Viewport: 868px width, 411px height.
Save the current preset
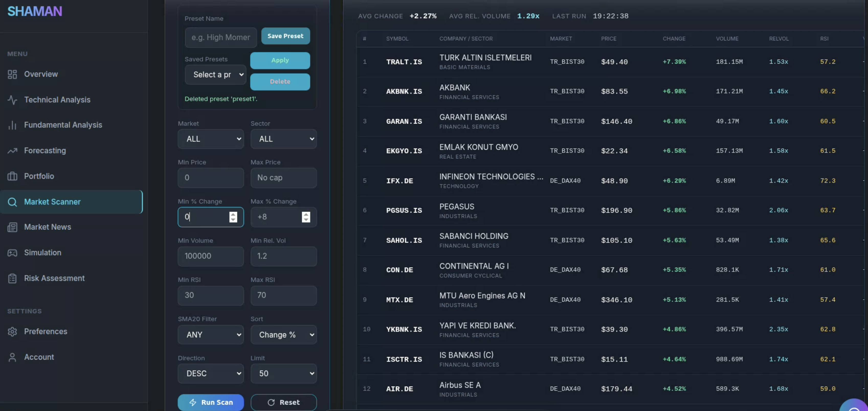pyautogui.click(x=285, y=36)
